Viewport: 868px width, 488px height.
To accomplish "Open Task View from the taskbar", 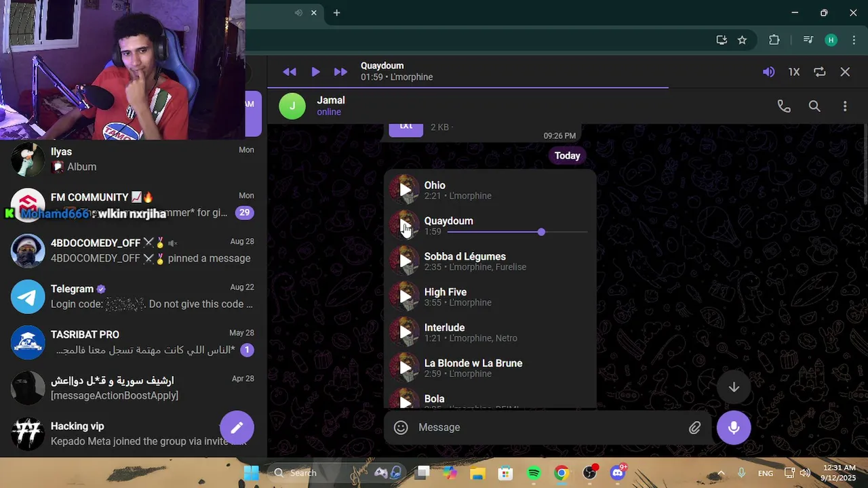I will click(423, 473).
